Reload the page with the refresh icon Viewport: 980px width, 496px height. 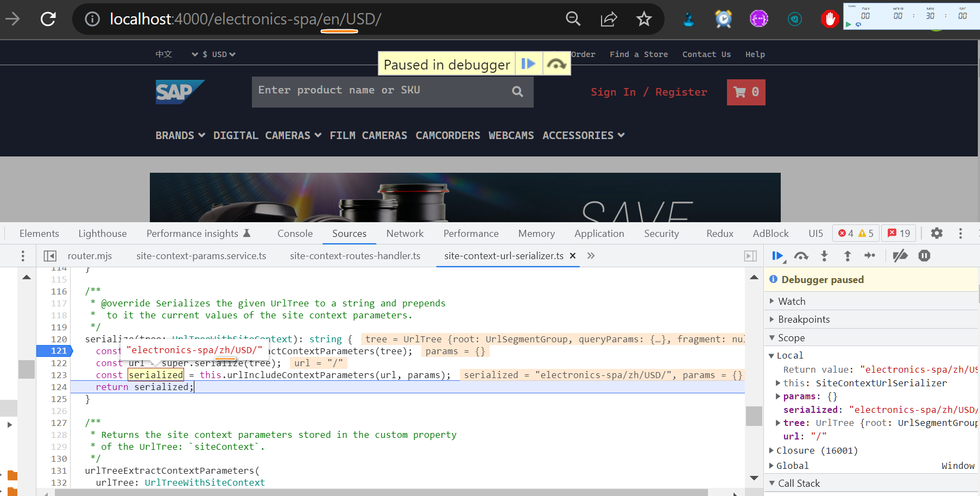(48, 19)
